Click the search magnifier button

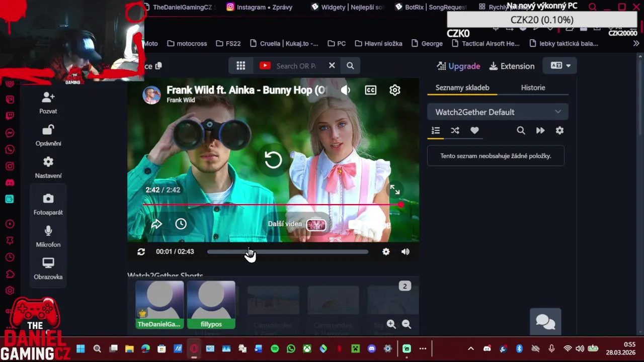click(350, 66)
